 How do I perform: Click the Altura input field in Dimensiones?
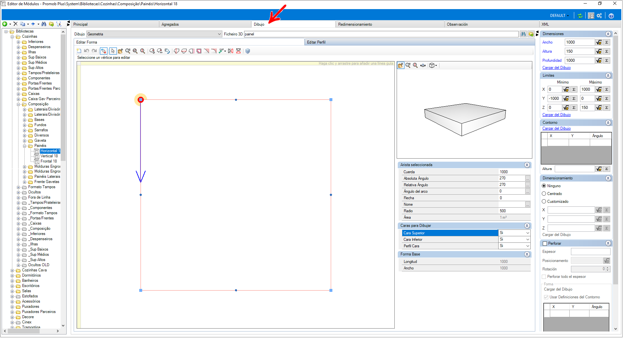click(x=580, y=51)
